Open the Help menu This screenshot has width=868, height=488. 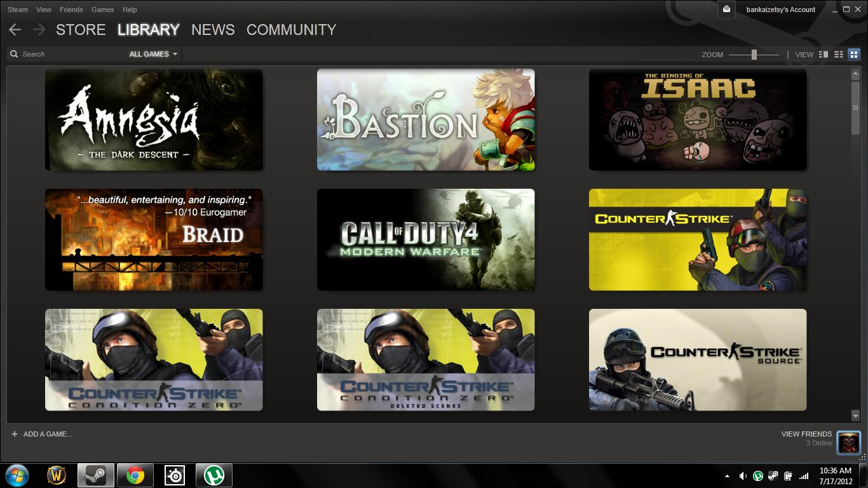click(x=130, y=10)
